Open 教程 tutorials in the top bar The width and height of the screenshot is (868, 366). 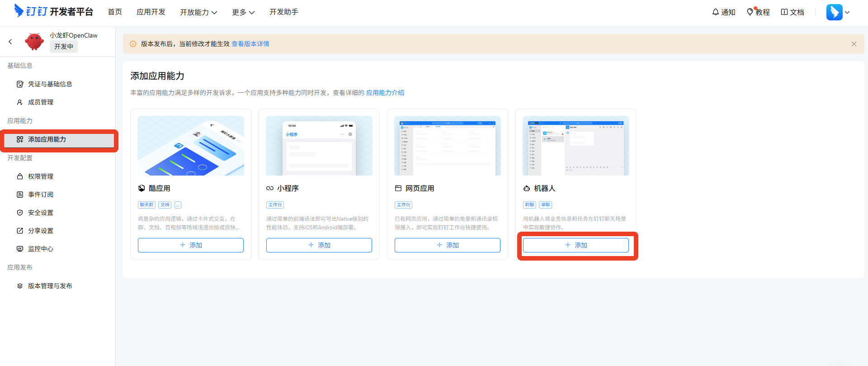[758, 12]
